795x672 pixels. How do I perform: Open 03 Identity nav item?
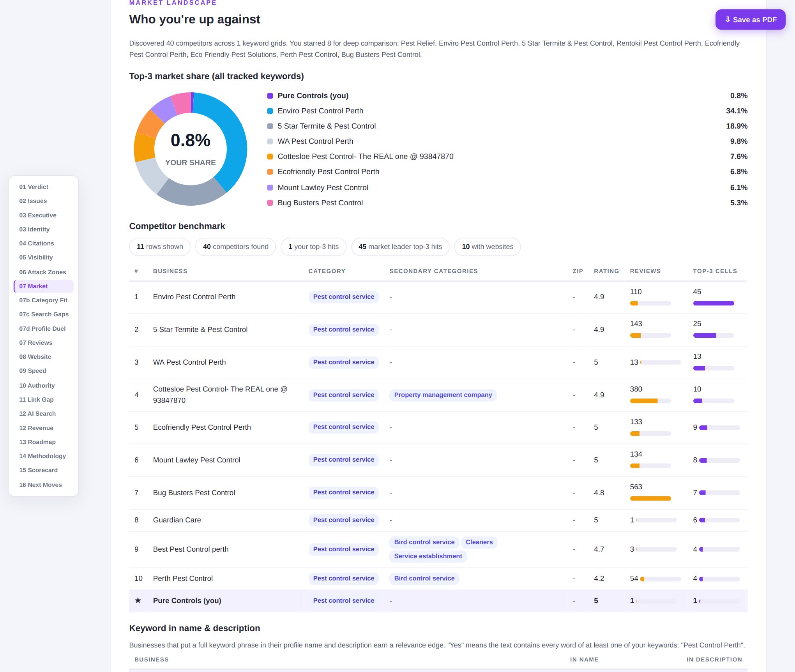pyautogui.click(x=34, y=229)
